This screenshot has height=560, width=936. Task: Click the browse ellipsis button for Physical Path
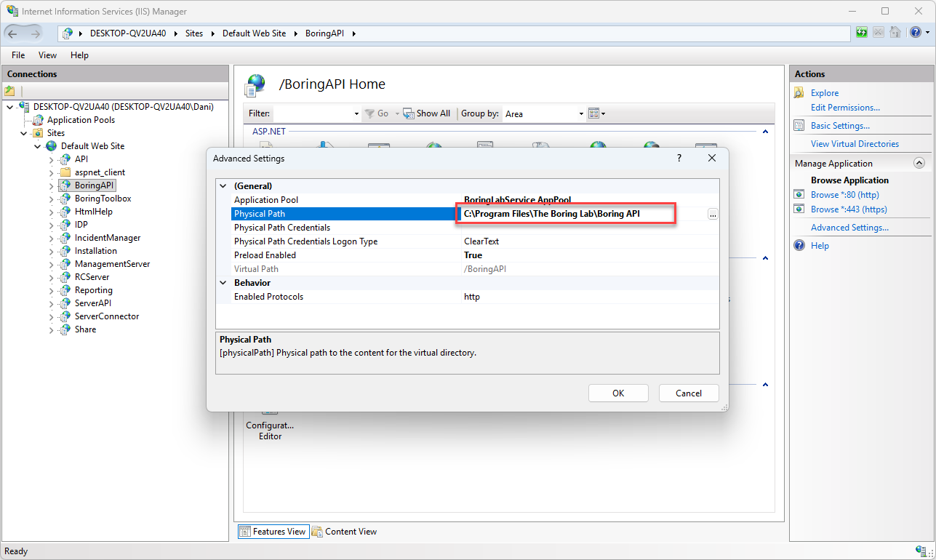[x=713, y=214]
